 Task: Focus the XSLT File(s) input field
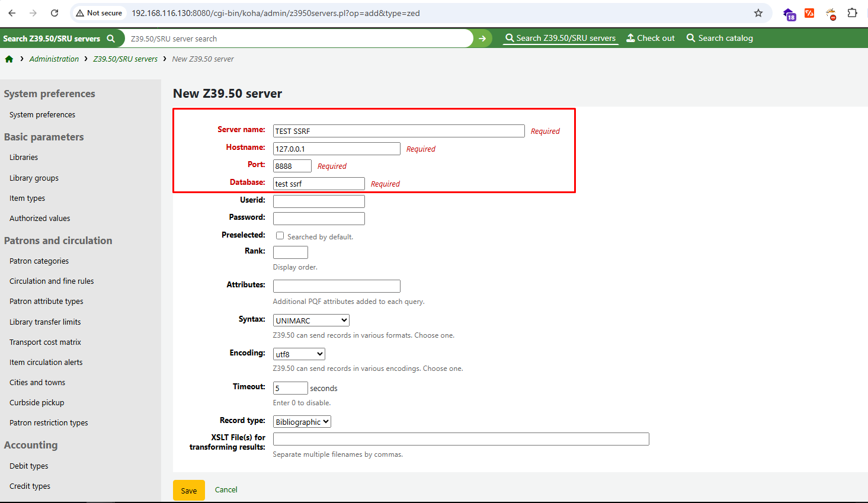[461, 439]
